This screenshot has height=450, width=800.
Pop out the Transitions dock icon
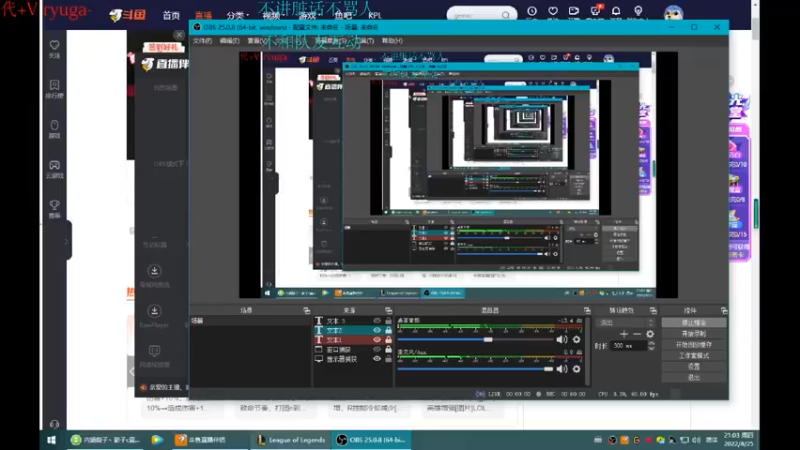653,310
